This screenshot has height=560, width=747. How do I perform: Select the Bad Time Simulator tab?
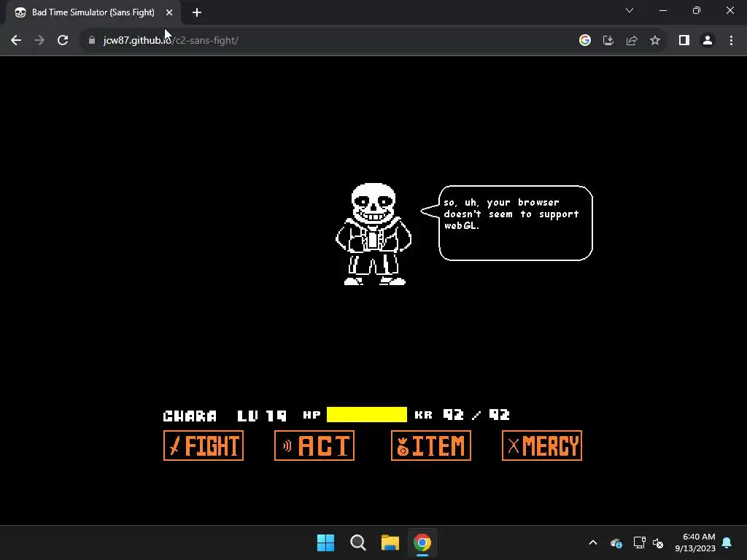coord(93,12)
